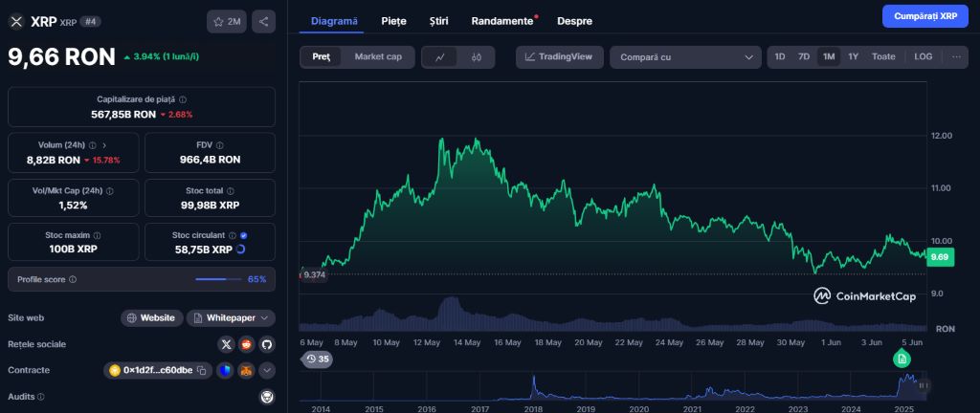Click the Profile score progress bar
980x413 pixels.
tap(218, 279)
